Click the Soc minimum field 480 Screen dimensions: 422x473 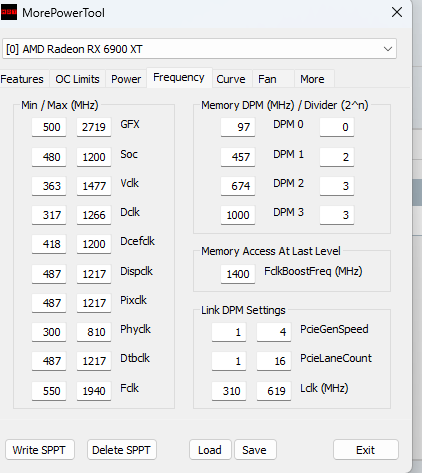49,157
